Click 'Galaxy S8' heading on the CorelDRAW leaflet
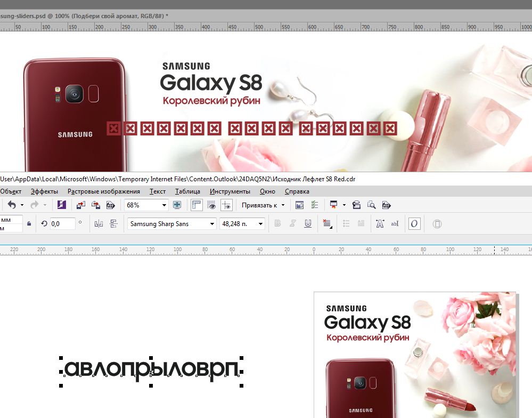532x418 pixels. point(367,323)
